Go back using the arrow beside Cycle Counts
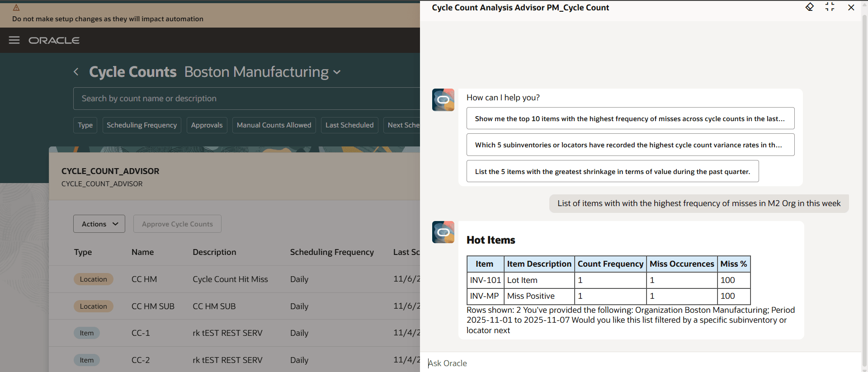The width and height of the screenshot is (868, 372). pyautogui.click(x=76, y=72)
